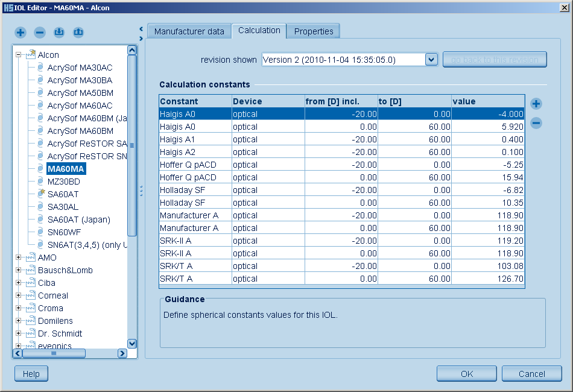The height and width of the screenshot is (392, 573).
Task: Collapse the Alcon tree node
Action: click(x=19, y=55)
